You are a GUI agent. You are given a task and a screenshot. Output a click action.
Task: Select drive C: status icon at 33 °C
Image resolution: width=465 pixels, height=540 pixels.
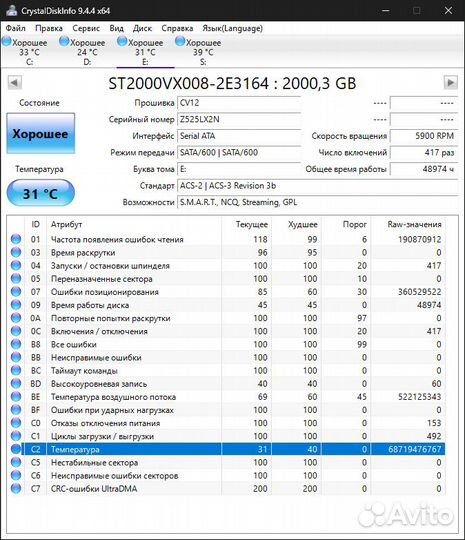pyautogui.click(x=7, y=42)
